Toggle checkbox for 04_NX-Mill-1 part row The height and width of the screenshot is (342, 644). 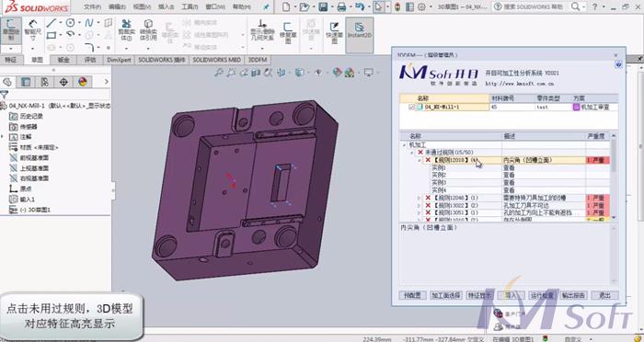click(x=411, y=108)
